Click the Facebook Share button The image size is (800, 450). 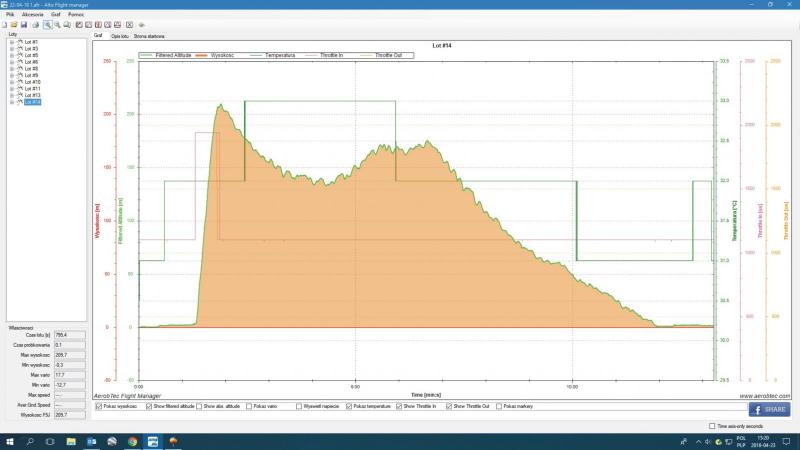[769, 409]
